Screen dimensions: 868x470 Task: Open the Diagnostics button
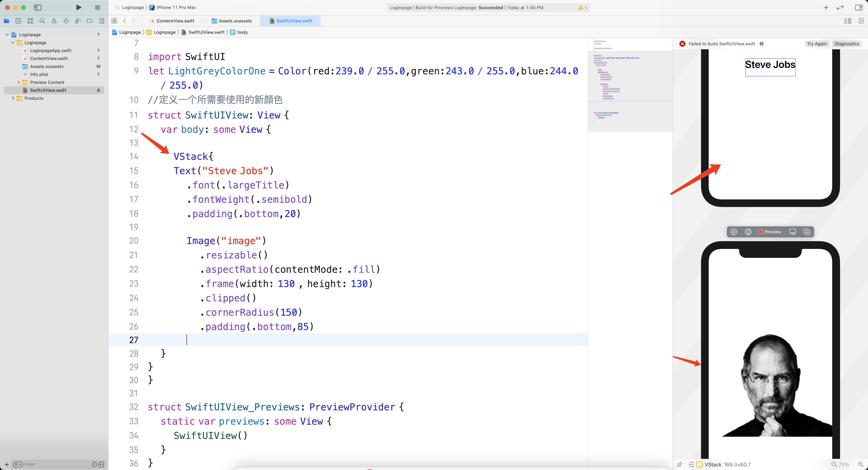coord(847,44)
